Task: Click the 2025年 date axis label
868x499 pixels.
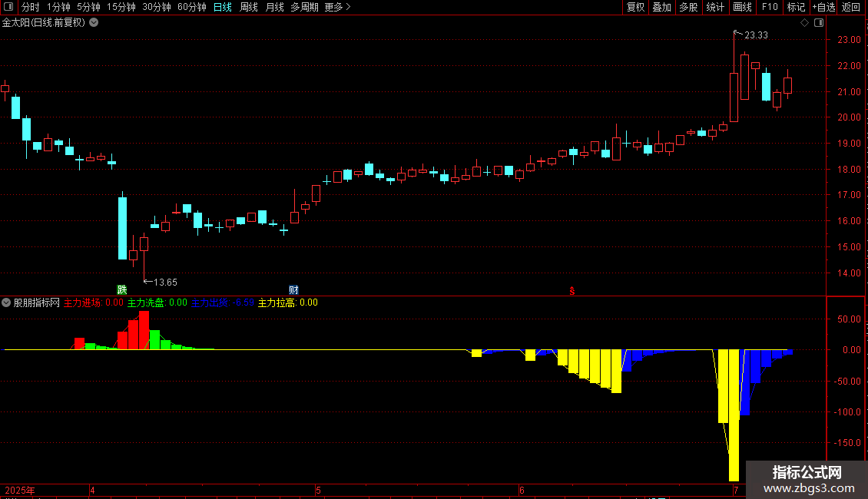Action: click(20, 490)
